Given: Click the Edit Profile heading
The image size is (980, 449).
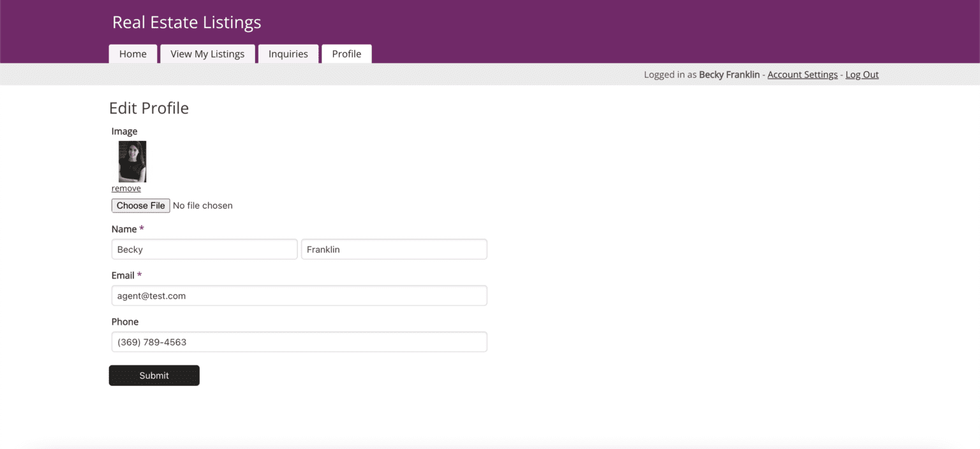Looking at the screenshot, I should coord(149,108).
